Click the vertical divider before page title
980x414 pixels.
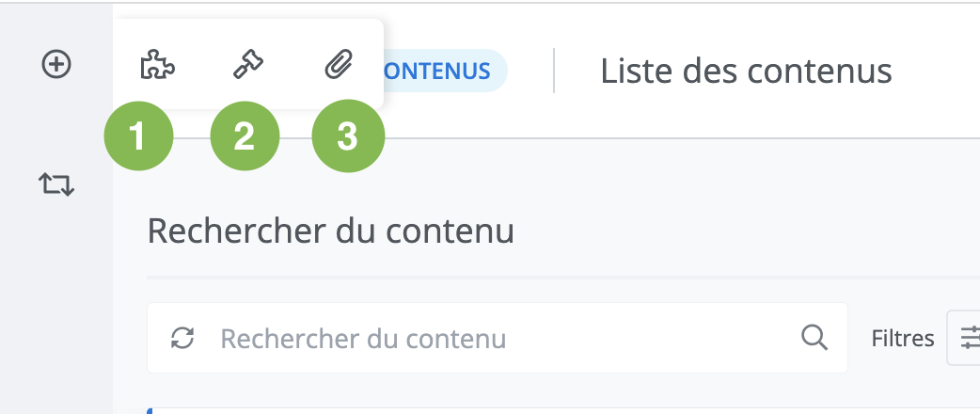click(x=554, y=71)
